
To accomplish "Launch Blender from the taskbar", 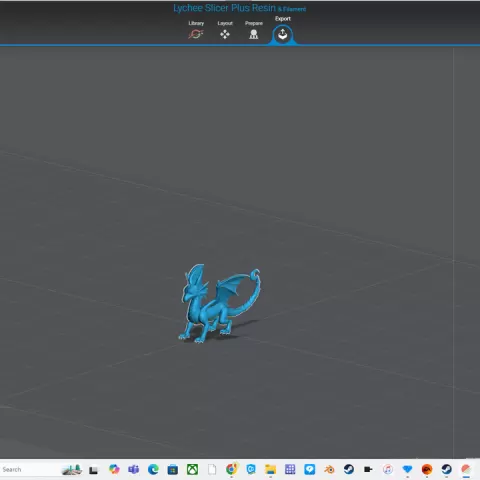I will (329, 469).
